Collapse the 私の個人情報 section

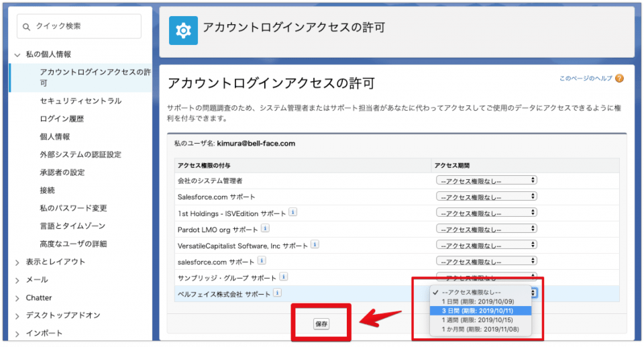pyautogui.click(x=17, y=54)
